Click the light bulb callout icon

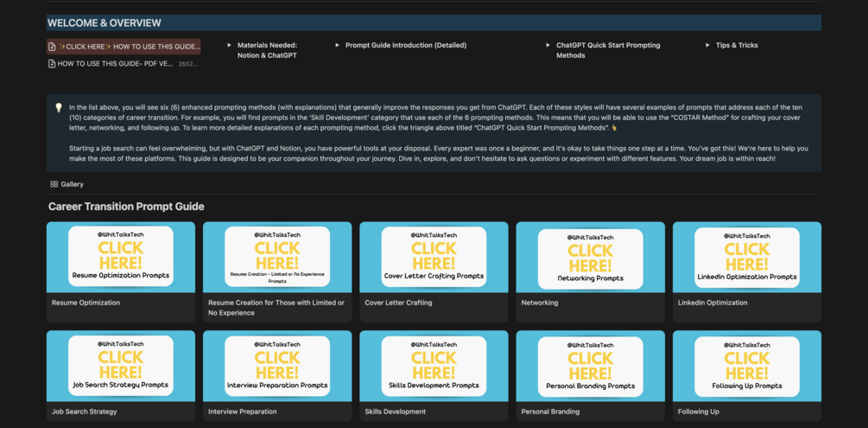pos(58,107)
